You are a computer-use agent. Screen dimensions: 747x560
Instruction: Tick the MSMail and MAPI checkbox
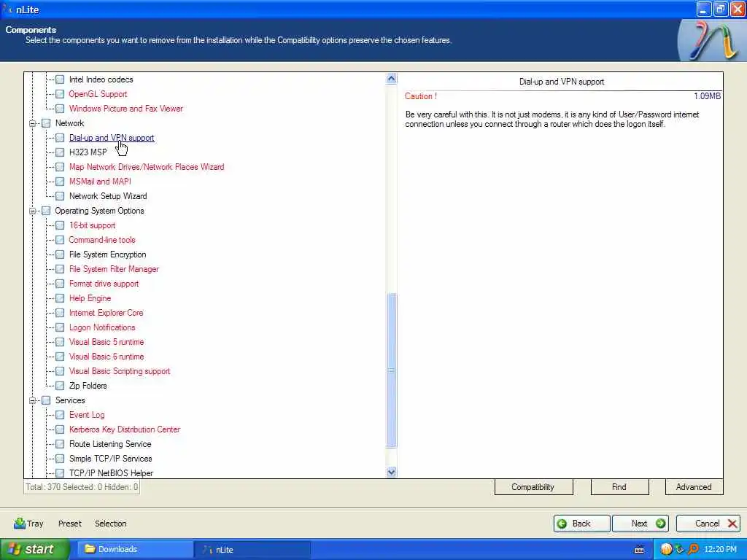click(60, 182)
